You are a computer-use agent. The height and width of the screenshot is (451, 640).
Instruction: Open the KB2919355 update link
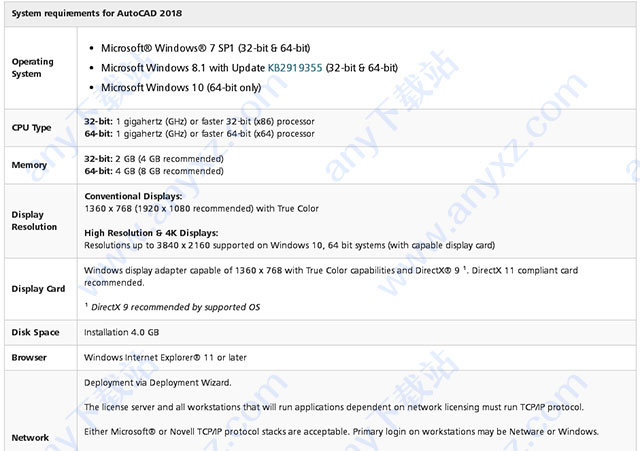[295, 68]
